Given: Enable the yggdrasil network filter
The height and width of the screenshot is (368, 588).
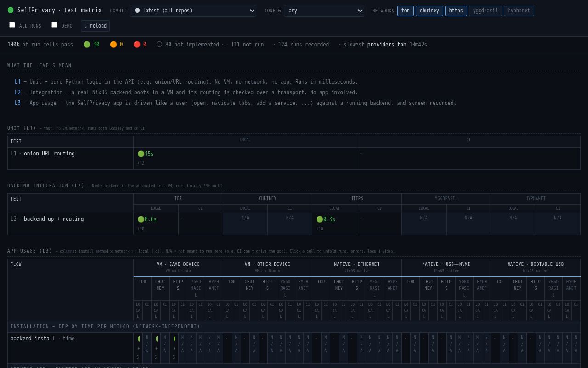Looking at the screenshot, I should click(486, 11).
